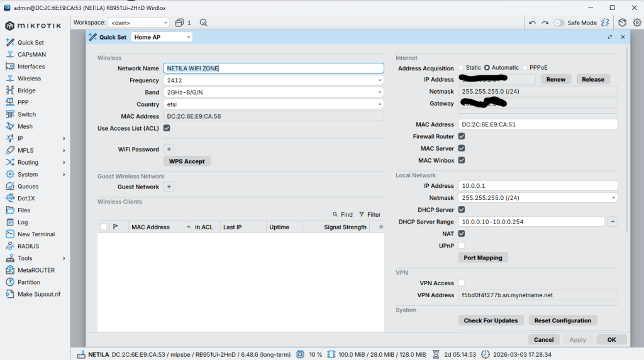The image size is (644, 360).
Task: Expand the System submenu
Action: (x=64, y=174)
